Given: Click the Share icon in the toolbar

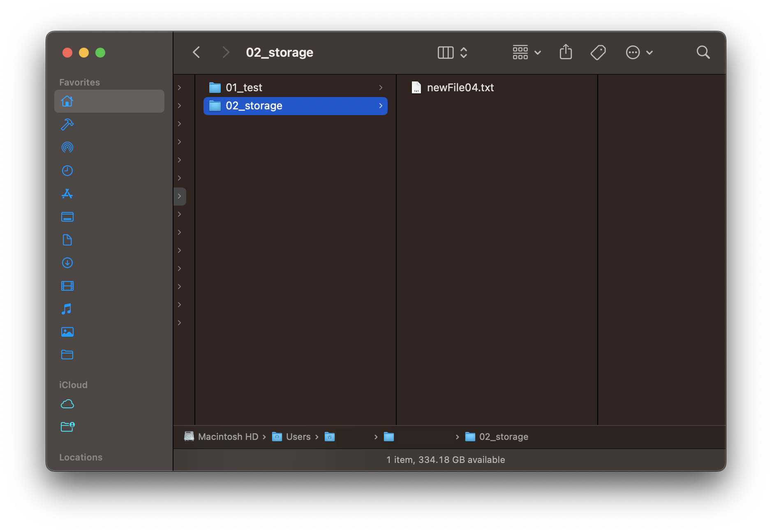Looking at the screenshot, I should (566, 52).
